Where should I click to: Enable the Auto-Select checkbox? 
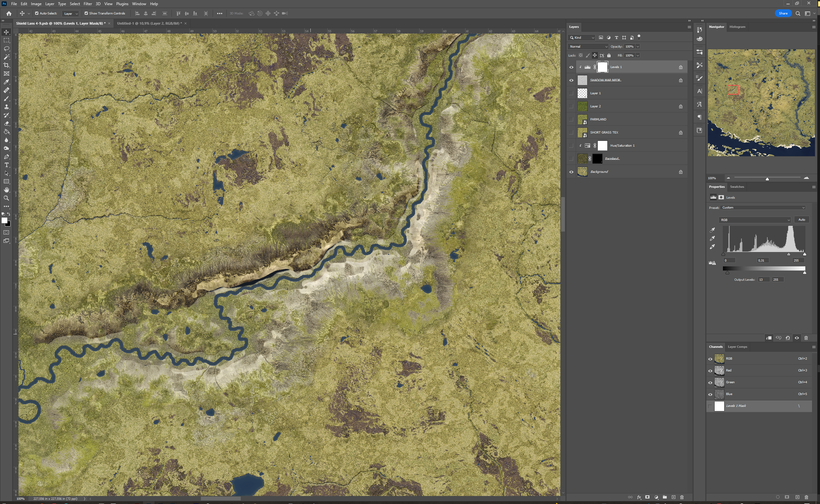point(37,13)
